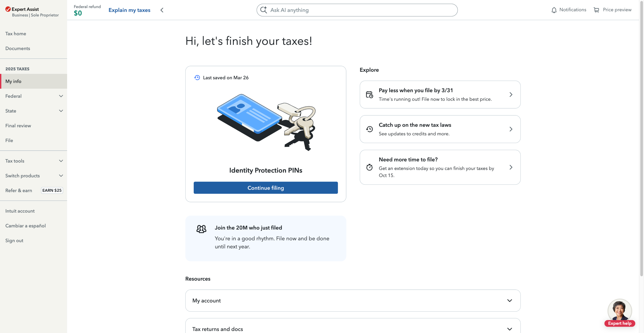
Task: Expand the Federal section in sidebar
Action: tap(61, 96)
